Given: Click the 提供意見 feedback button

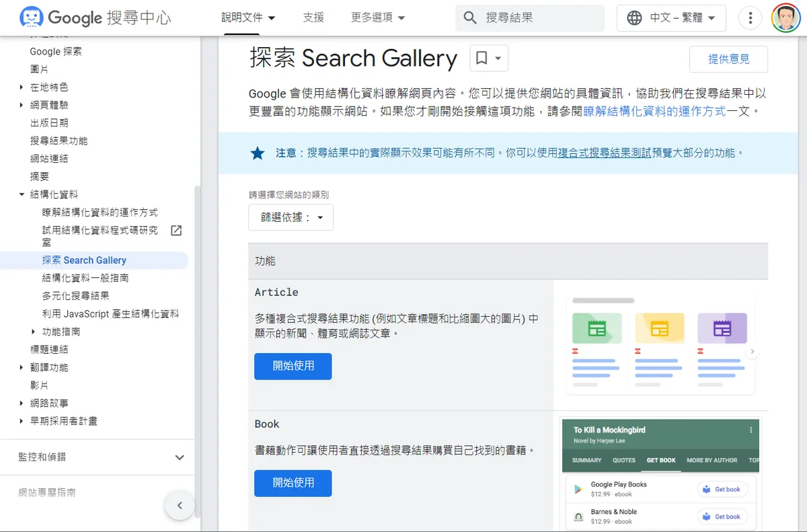Looking at the screenshot, I should [x=728, y=59].
